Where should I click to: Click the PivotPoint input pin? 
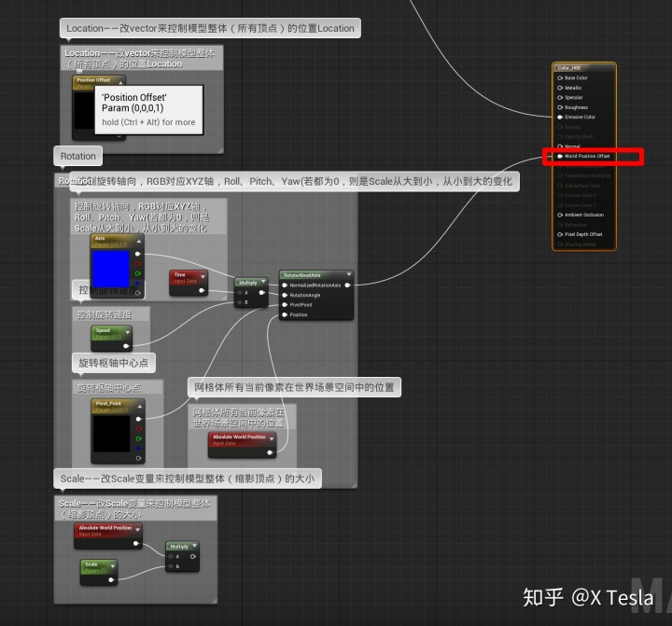(x=285, y=305)
